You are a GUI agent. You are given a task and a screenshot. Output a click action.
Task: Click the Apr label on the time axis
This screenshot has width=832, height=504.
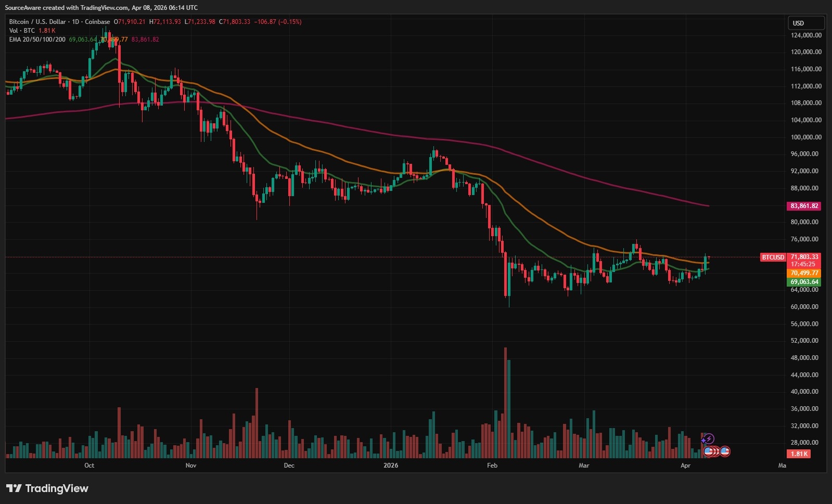(685, 466)
